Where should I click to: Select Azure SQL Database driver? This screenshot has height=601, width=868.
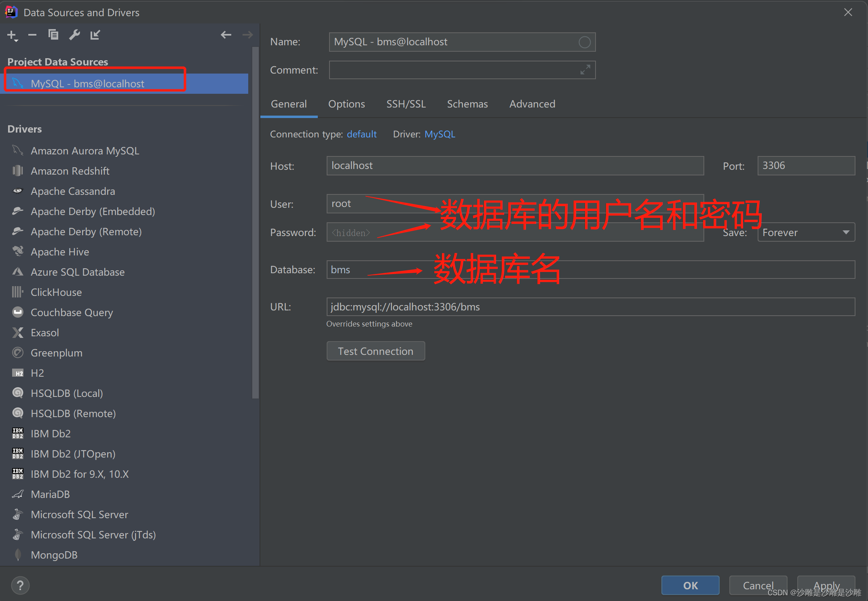point(124,272)
